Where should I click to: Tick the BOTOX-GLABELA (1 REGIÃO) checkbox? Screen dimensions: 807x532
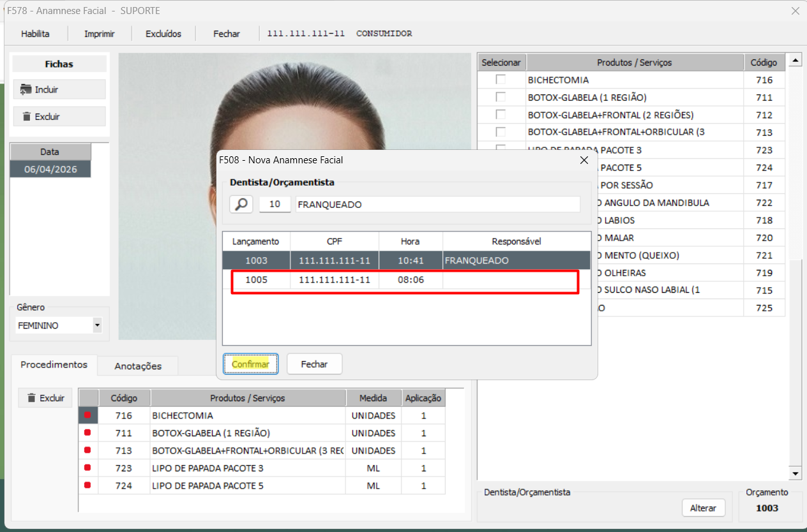pos(501,97)
